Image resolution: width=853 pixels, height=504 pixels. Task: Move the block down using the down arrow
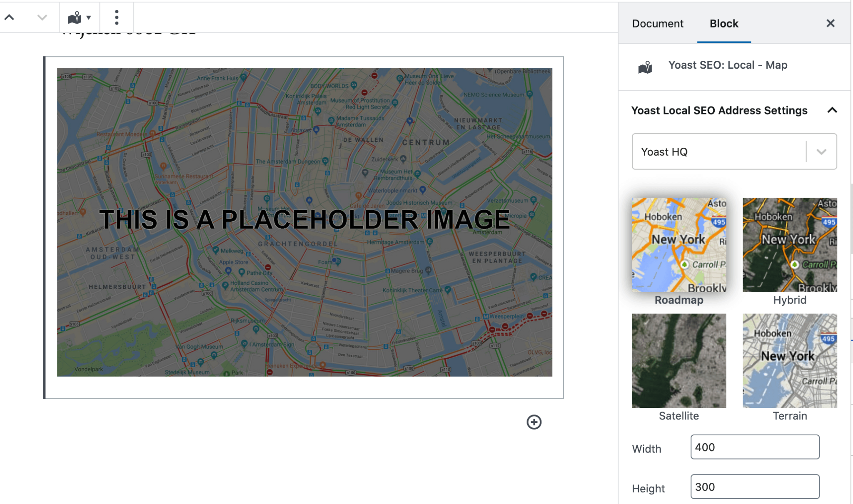(x=41, y=18)
